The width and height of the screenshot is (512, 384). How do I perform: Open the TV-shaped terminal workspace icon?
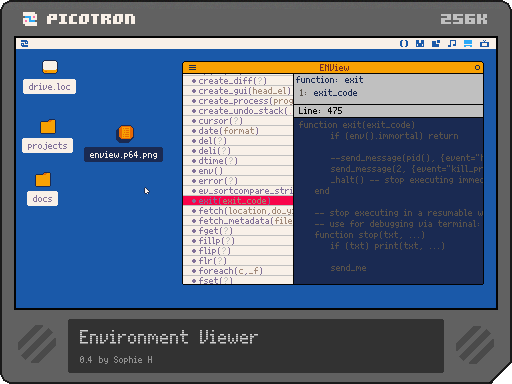pyautogui.click(x=484, y=44)
